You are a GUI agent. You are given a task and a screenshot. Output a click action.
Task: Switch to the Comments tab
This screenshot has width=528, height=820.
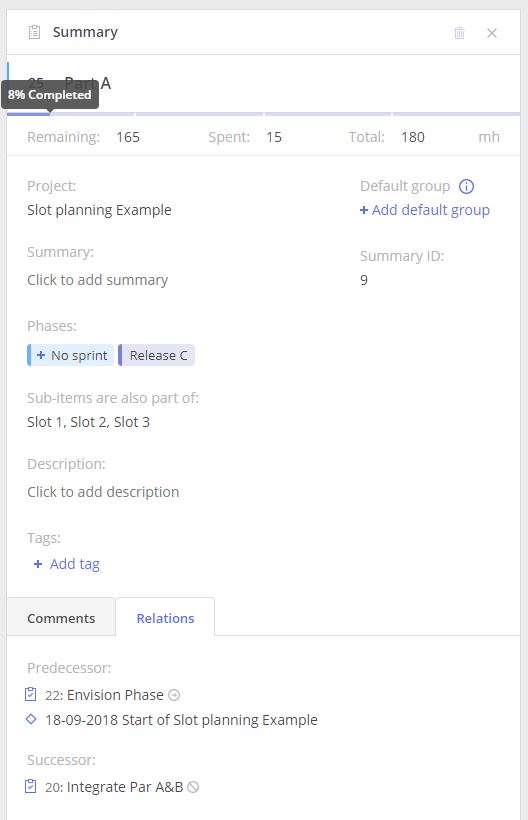(61, 618)
